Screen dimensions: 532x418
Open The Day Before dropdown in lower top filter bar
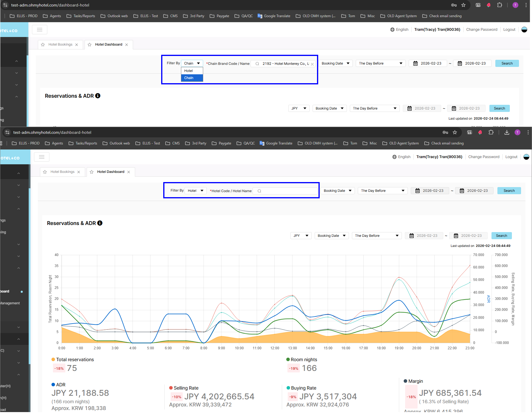click(x=382, y=191)
